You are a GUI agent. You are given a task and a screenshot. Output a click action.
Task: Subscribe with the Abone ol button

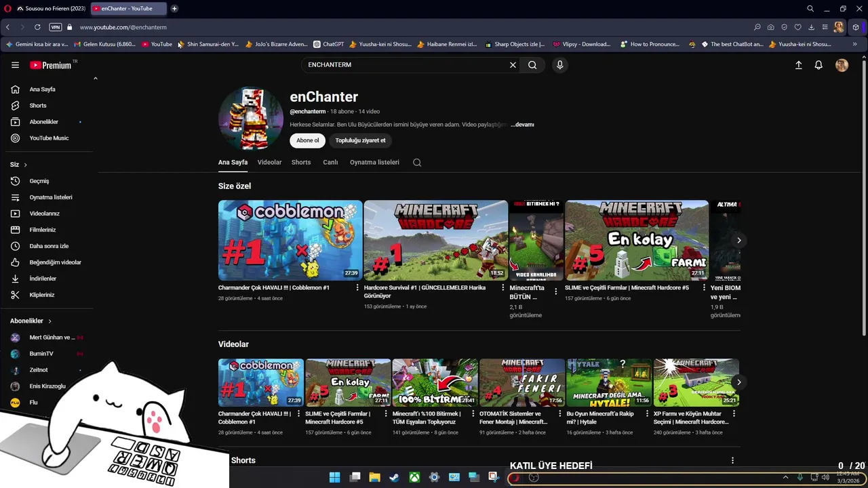tap(307, 140)
